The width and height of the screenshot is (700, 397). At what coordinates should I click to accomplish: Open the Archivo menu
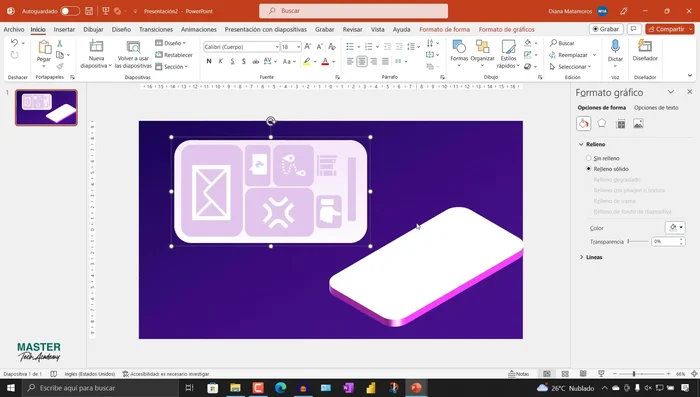pyautogui.click(x=14, y=29)
